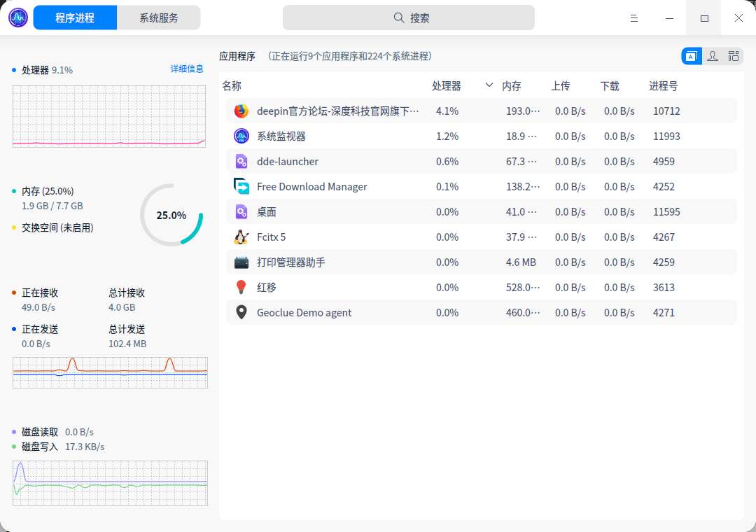Image resolution: width=756 pixels, height=532 pixels.
Task: Select the 程序进程 tab
Action: [75, 17]
